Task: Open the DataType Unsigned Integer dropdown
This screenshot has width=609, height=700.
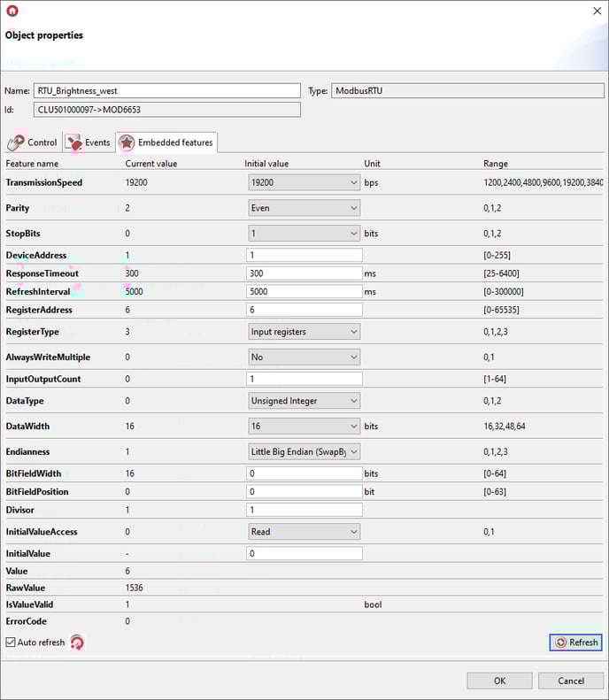Action: coord(304,401)
